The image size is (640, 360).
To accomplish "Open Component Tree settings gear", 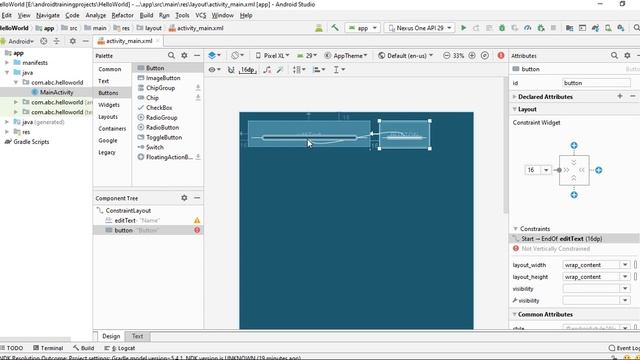I will point(184,198).
